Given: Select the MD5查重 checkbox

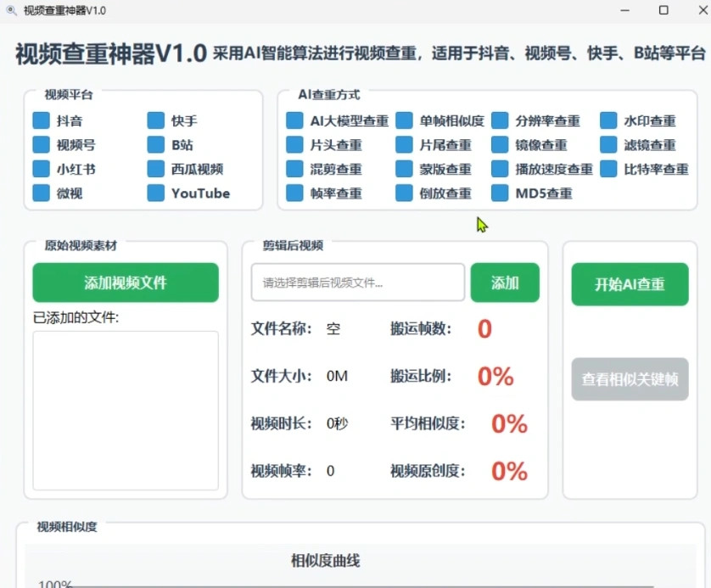Looking at the screenshot, I should point(500,193).
